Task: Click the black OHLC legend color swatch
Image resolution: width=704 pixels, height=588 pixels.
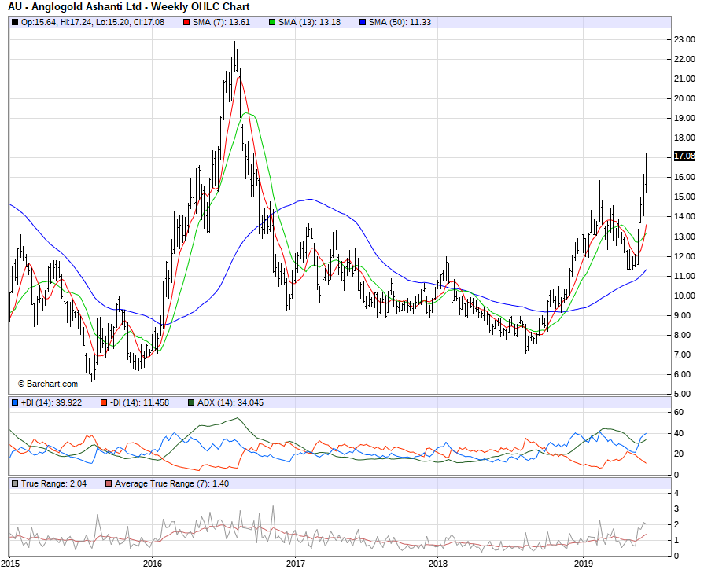Action: (15, 22)
